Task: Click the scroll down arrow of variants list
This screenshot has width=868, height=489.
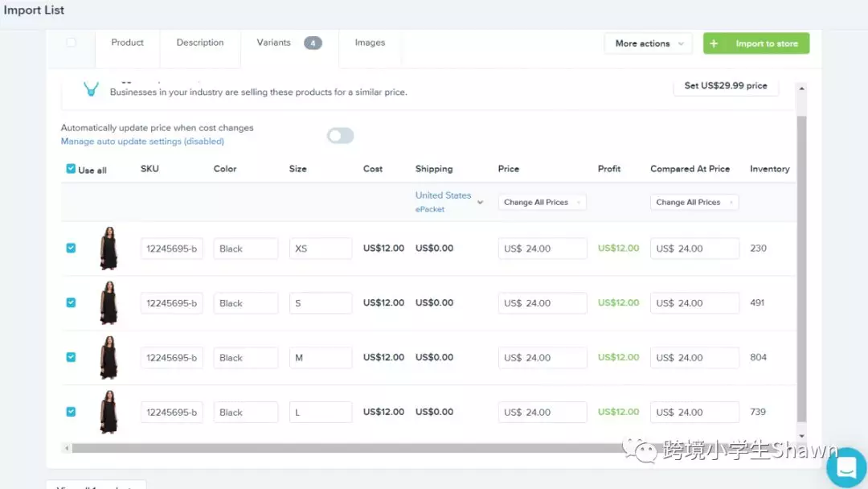Action: click(801, 436)
